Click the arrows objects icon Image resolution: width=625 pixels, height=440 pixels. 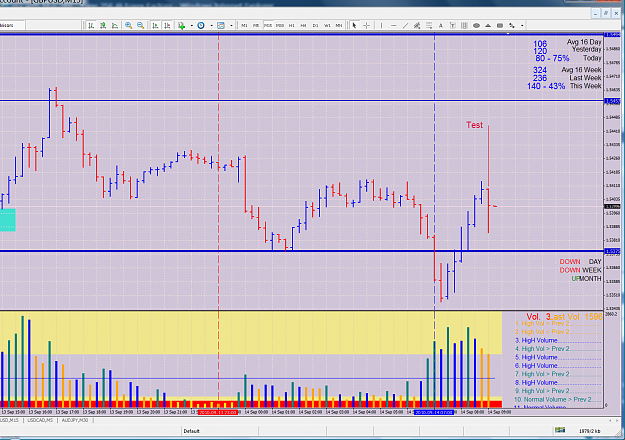point(512,26)
